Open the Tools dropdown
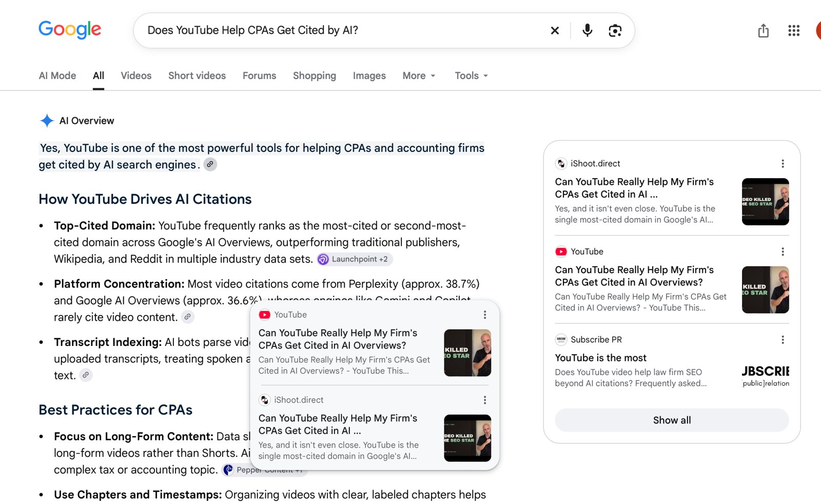821x504 pixels. [471, 76]
